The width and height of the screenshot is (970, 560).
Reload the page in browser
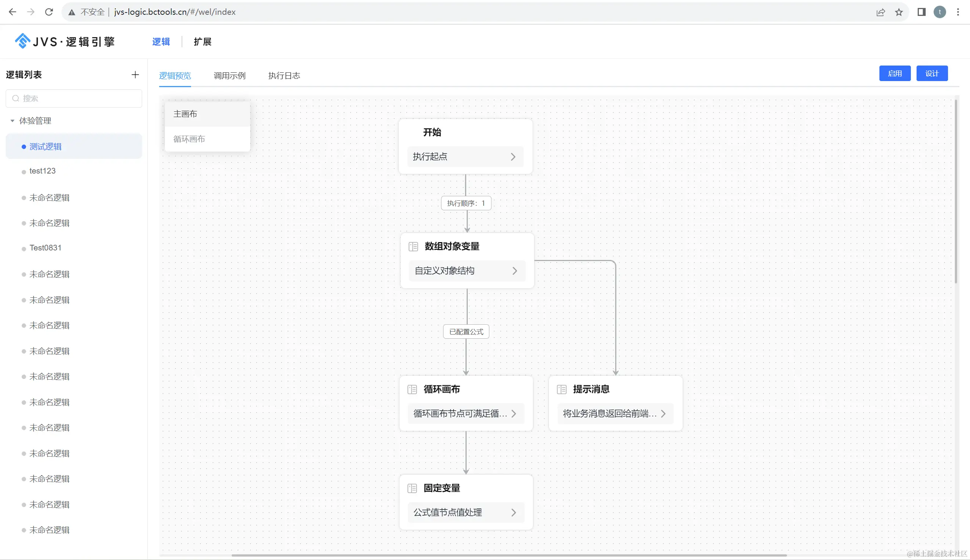[49, 12]
